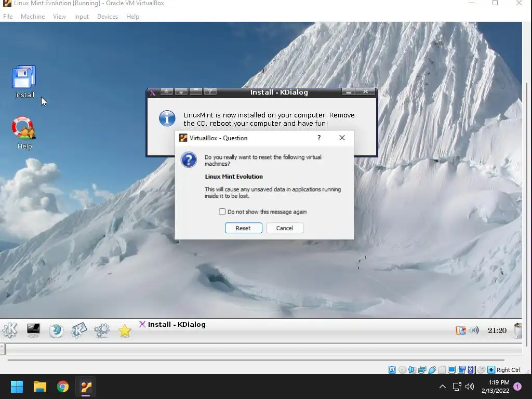The image size is (532, 399).
Task: Click VirtualBox icon in Windows taskbar
Action: pyautogui.click(x=86, y=387)
